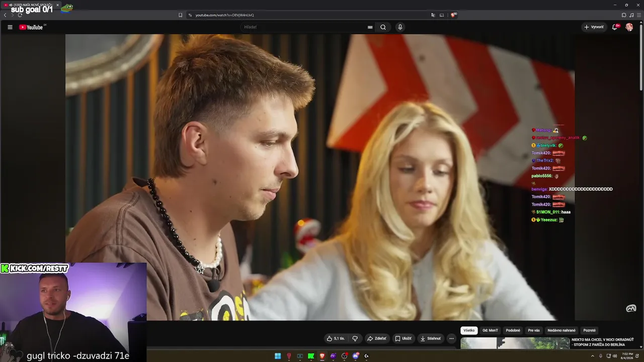Click the browser address bar URL
This screenshot has height=362, width=644.
tap(224, 15)
